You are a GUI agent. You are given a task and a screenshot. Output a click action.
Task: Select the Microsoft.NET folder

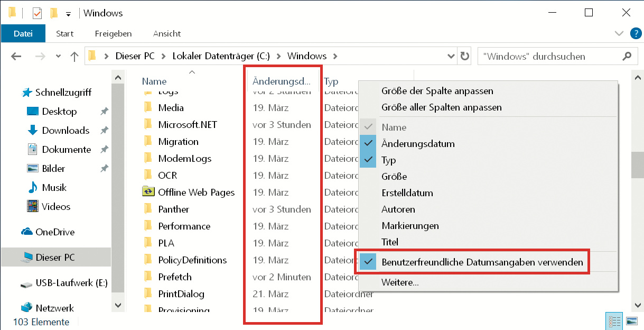click(188, 125)
